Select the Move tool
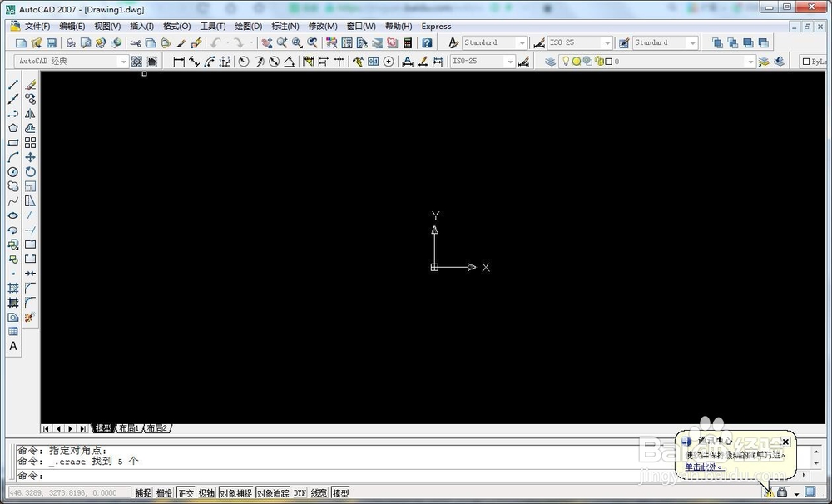 (x=30, y=157)
